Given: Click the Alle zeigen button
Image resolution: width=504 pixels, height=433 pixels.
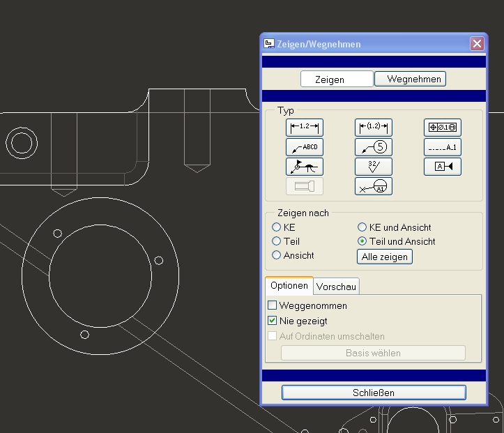Looking at the screenshot, I should (x=384, y=257).
